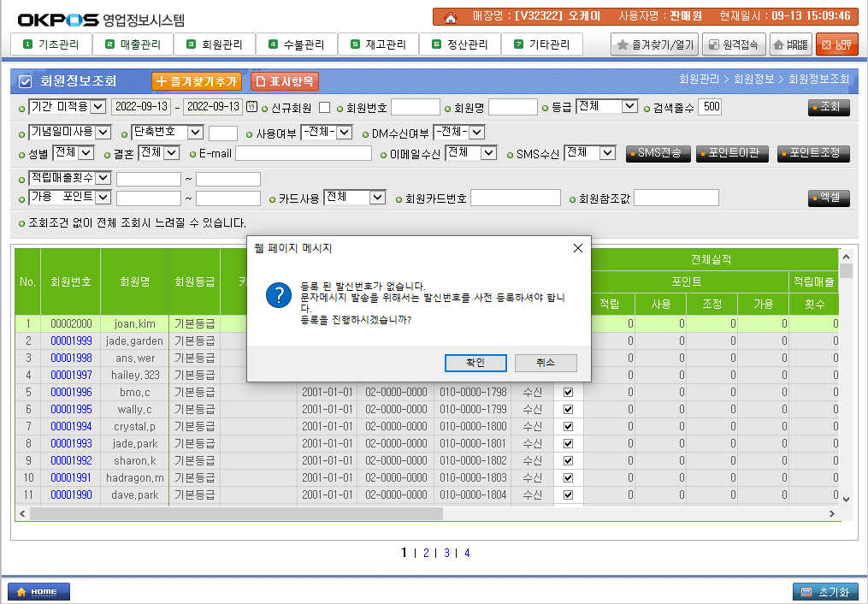868x604 pixels.
Task: Click the 원격접속 remote access button
Action: click(734, 44)
